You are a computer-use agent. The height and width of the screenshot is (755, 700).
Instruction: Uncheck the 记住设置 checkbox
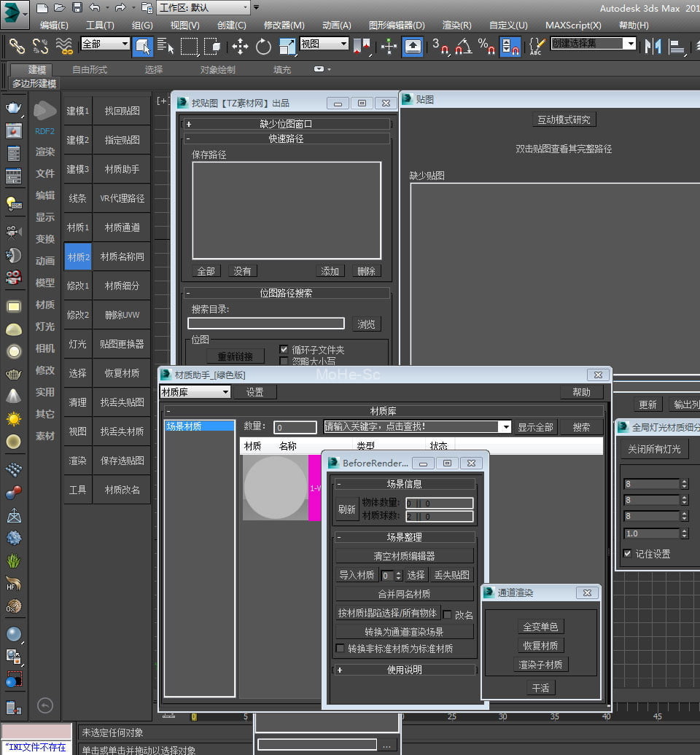click(x=628, y=554)
